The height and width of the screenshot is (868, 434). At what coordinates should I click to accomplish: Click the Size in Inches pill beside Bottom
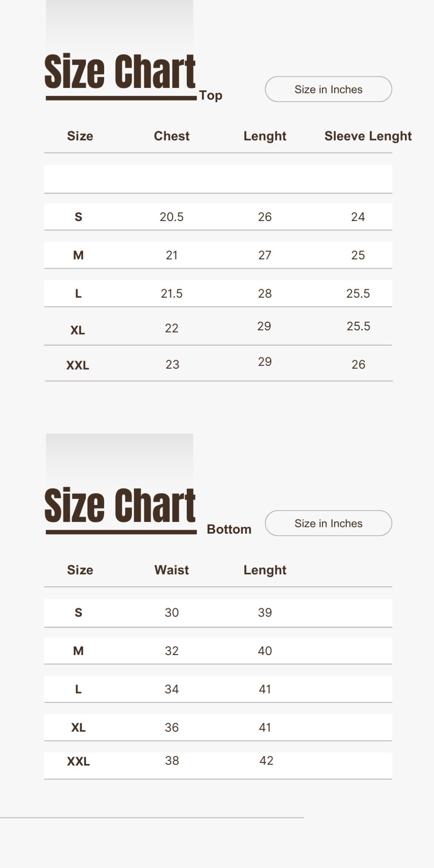click(x=328, y=523)
